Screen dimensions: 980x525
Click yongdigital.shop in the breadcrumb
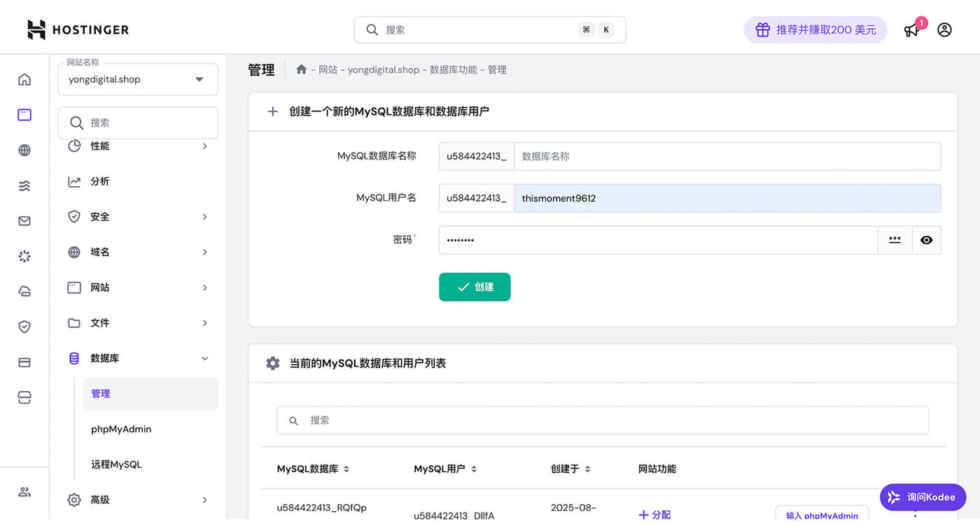click(384, 69)
